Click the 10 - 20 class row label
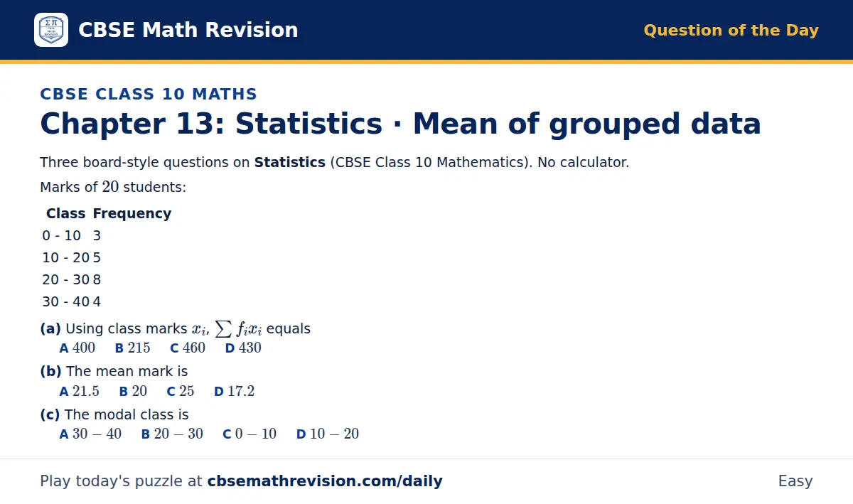853x504 pixels. (65, 257)
